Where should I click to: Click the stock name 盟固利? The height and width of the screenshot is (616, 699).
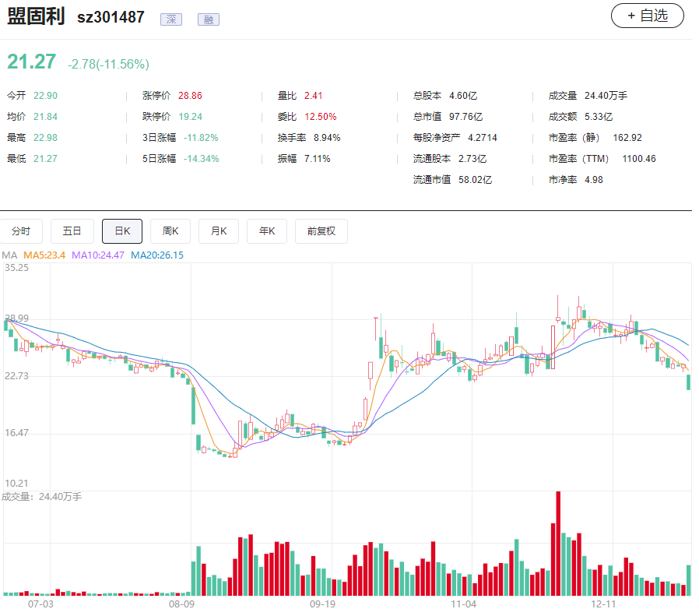(x=36, y=16)
